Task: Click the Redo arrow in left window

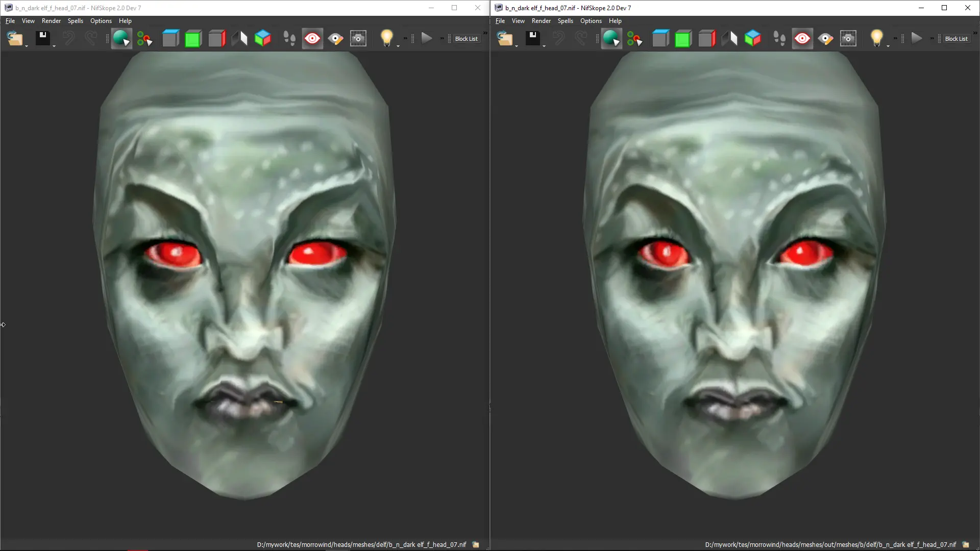Action: (x=90, y=39)
